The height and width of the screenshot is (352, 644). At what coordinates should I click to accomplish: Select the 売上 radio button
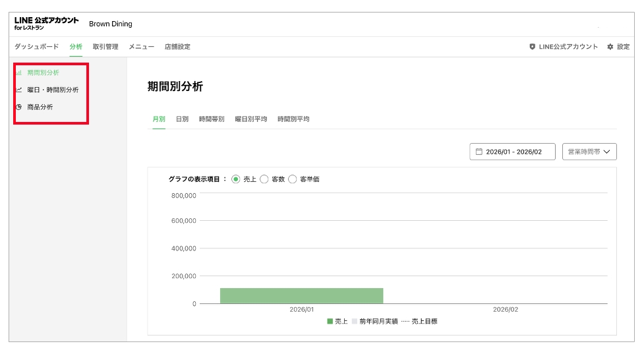[x=236, y=179]
